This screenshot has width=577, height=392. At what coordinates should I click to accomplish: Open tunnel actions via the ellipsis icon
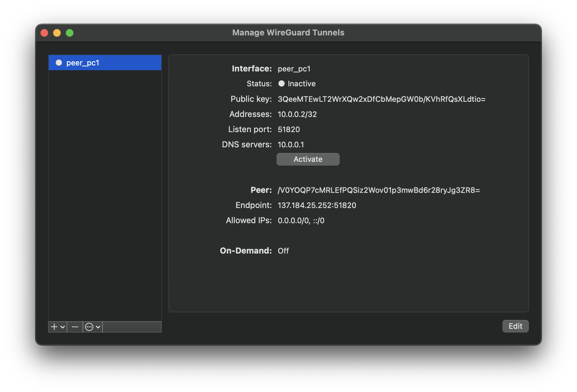coord(90,327)
